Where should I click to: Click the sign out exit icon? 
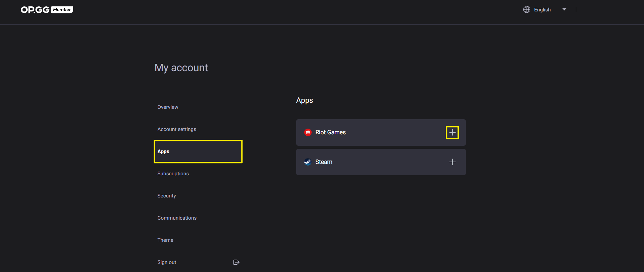pos(236,262)
